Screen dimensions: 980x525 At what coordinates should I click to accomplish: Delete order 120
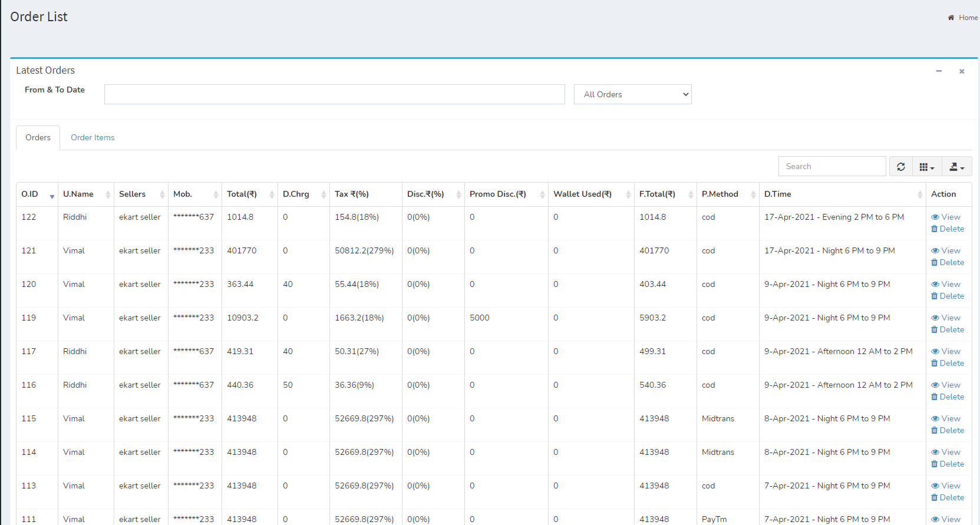pyautogui.click(x=948, y=296)
